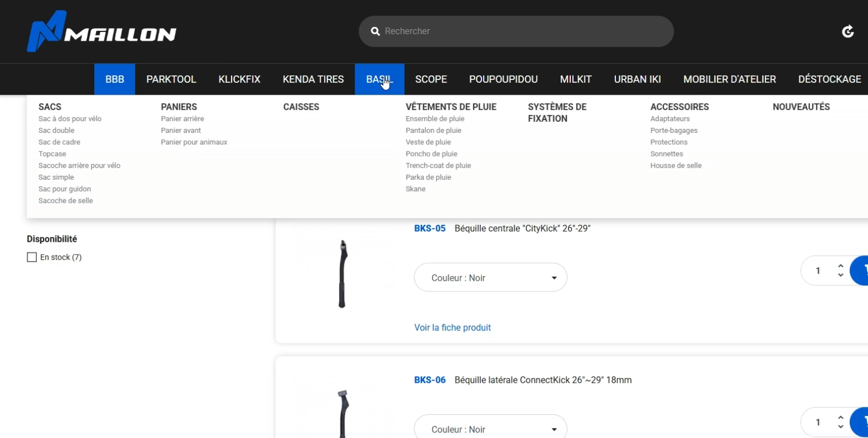The height and width of the screenshot is (438, 868).
Task: Open the URBAN IKI menu
Action: 637,79
